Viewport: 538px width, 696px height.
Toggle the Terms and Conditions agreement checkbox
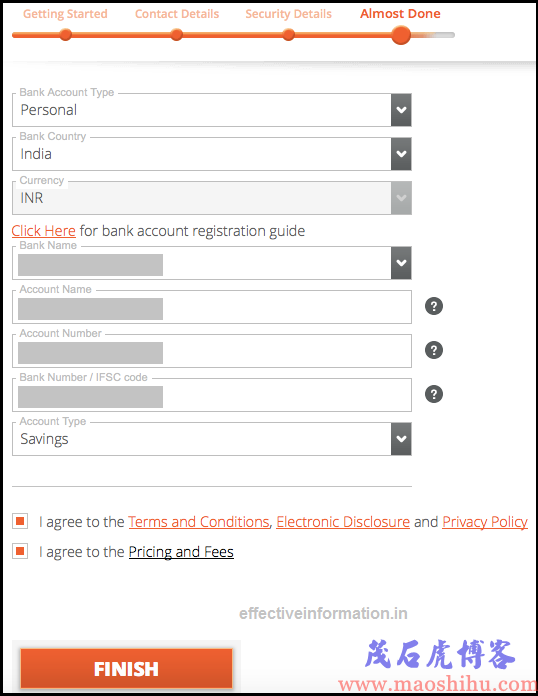click(x=20, y=521)
